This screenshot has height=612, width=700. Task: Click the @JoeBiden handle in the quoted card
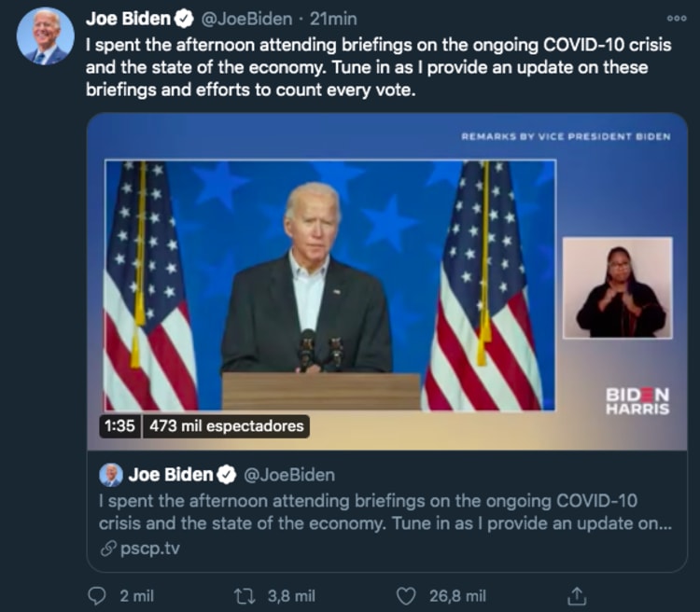(288, 475)
